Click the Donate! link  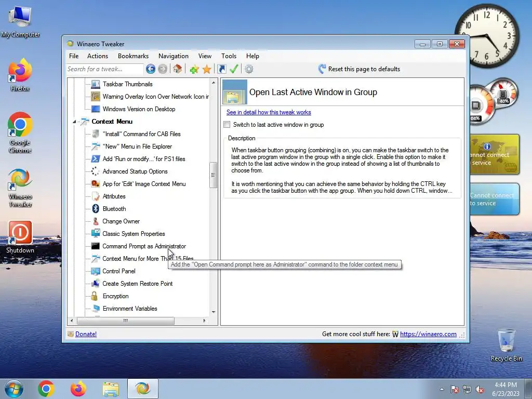point(86,334)
